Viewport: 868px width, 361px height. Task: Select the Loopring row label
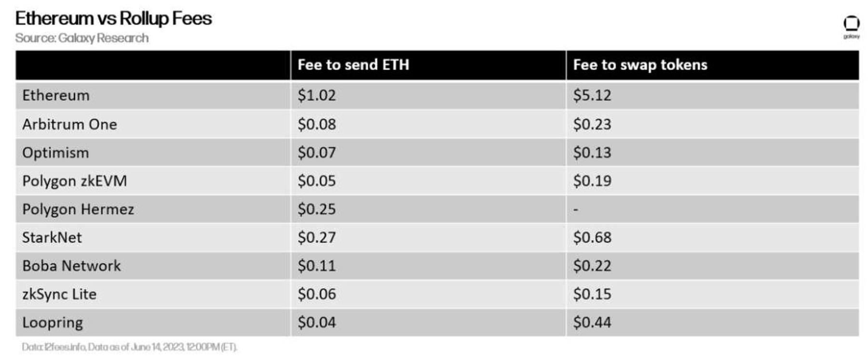53,322
